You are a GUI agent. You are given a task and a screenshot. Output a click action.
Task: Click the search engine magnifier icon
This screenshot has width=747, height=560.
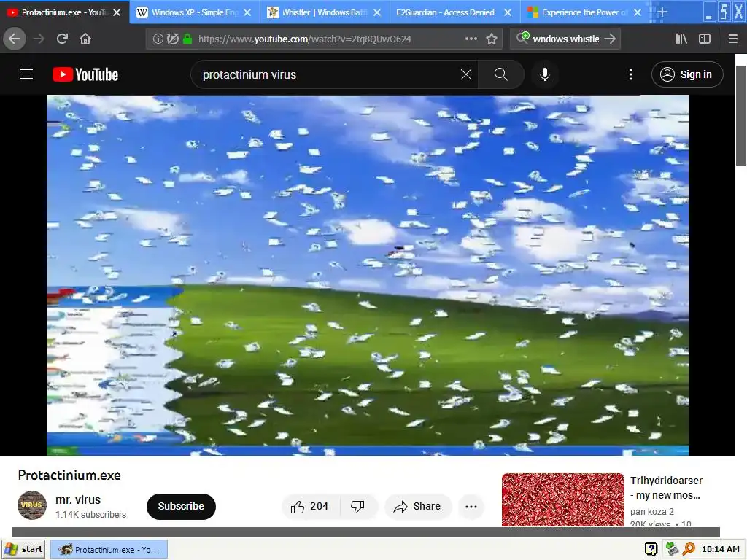[x=522, y=37]
